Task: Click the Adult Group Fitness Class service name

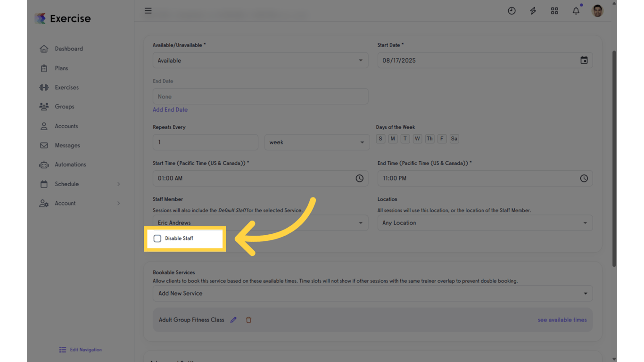Action: [191, 320]
